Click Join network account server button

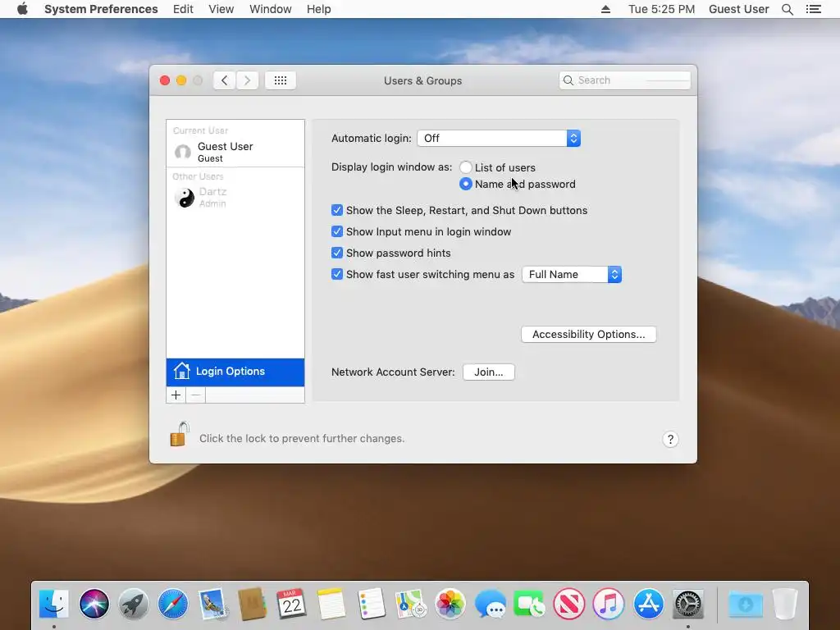(489, 372)
